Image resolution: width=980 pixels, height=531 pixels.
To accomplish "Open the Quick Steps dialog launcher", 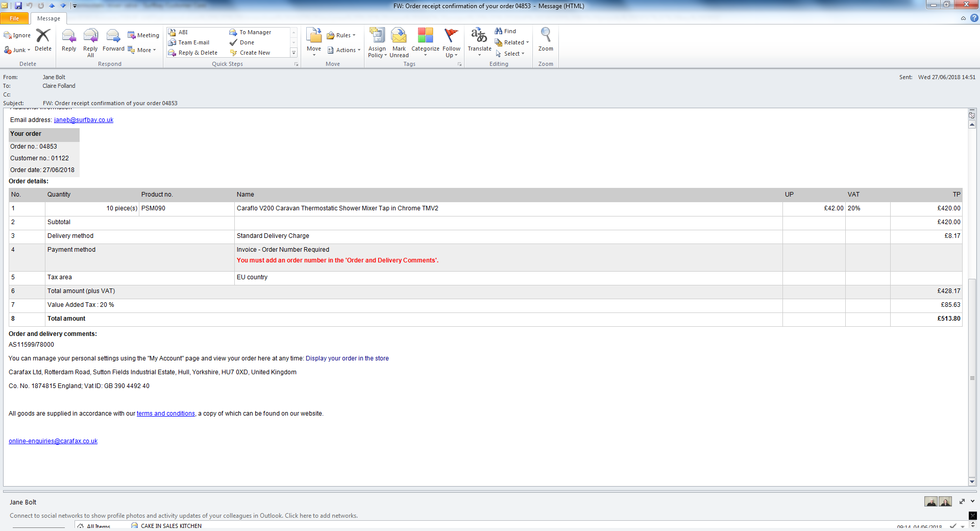I will [x=296, y=64].
